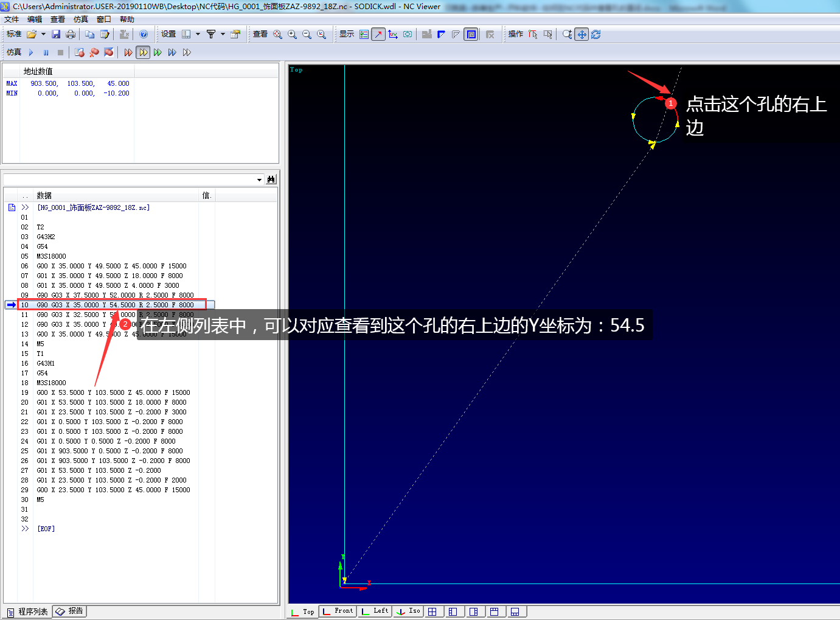
Task: Activate the zoom window magnifier tool
Action: [568, 34]
